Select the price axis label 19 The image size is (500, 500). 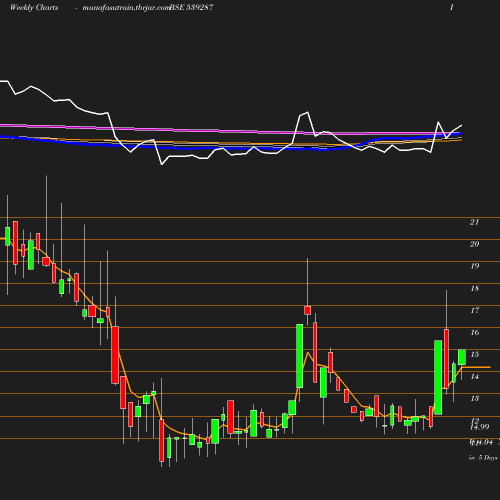point(474,266)
